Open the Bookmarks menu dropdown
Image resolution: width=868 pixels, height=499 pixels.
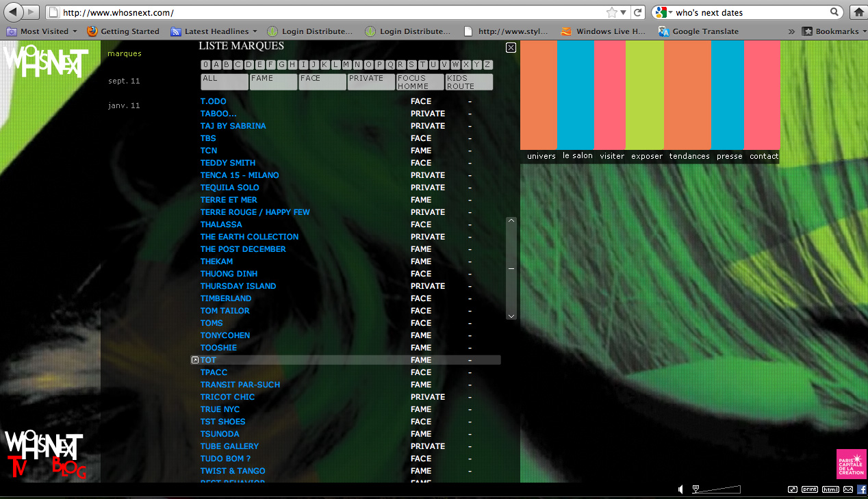835,31
